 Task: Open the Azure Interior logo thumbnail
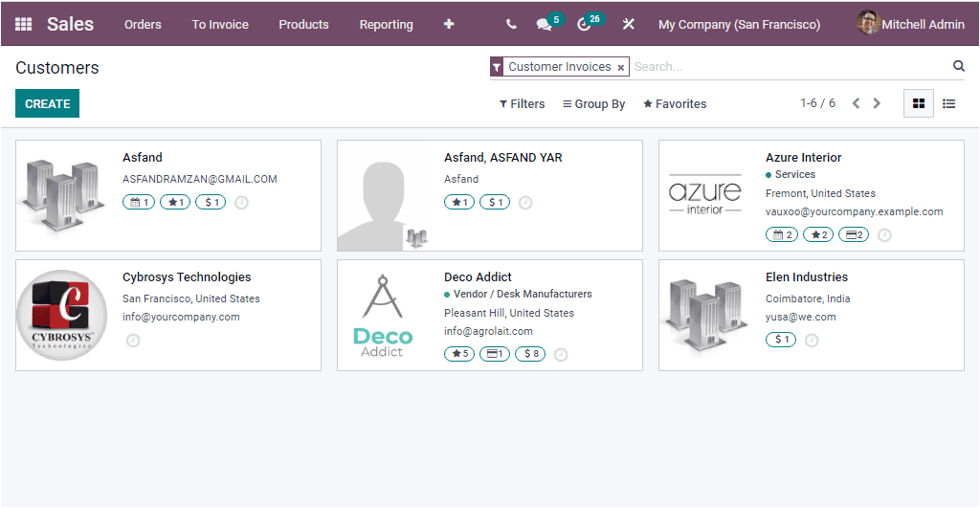705,195
